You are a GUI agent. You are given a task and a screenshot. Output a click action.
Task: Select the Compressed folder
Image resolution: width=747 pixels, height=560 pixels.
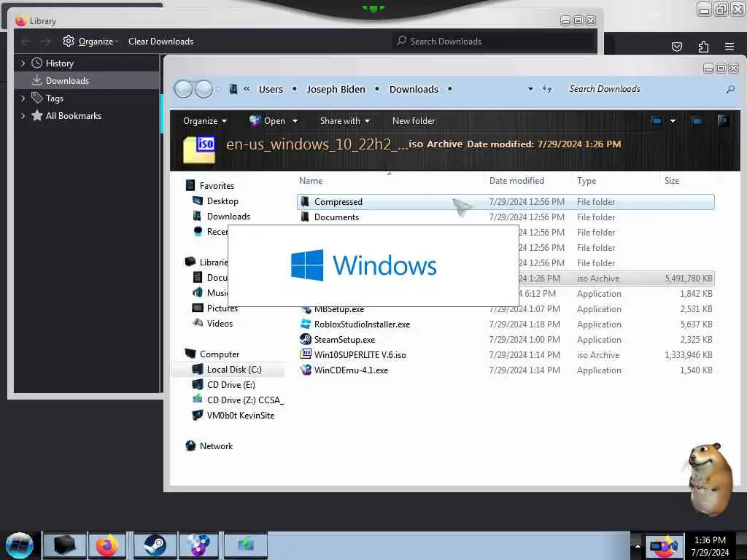point(506,202)
